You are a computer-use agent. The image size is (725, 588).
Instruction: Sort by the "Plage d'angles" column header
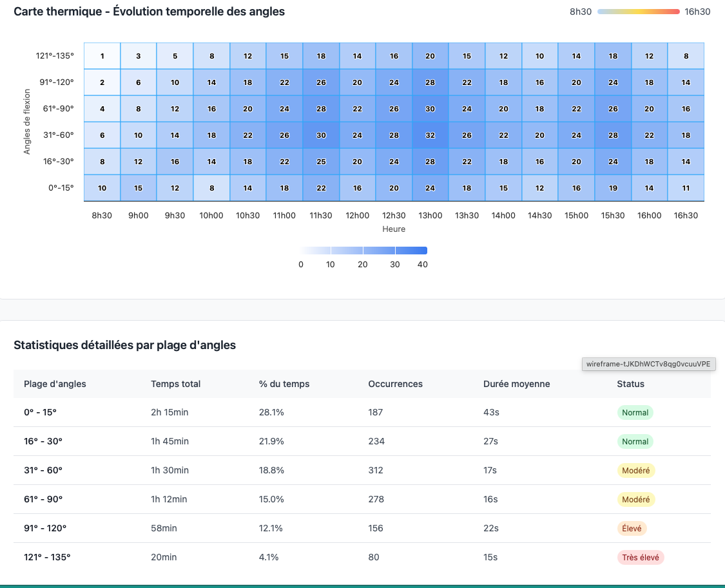click(x=55, y=384)
